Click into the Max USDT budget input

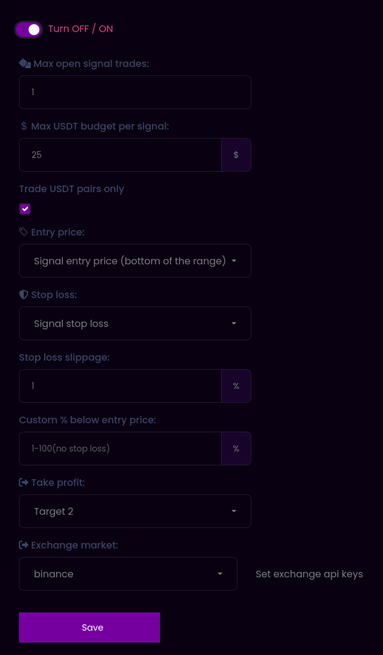[120, 155]
